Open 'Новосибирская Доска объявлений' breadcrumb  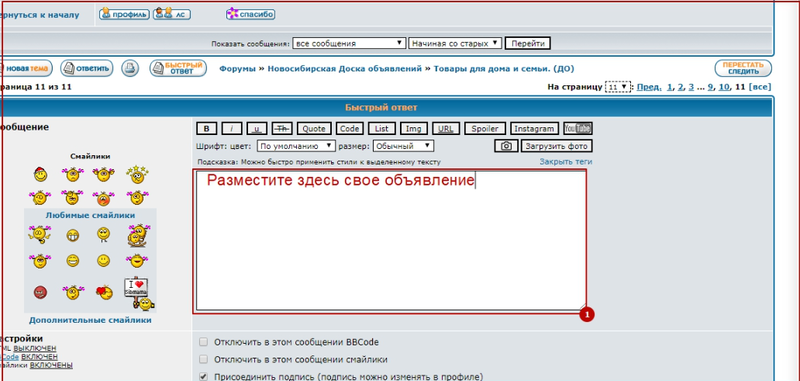click(x=344, y=69)
